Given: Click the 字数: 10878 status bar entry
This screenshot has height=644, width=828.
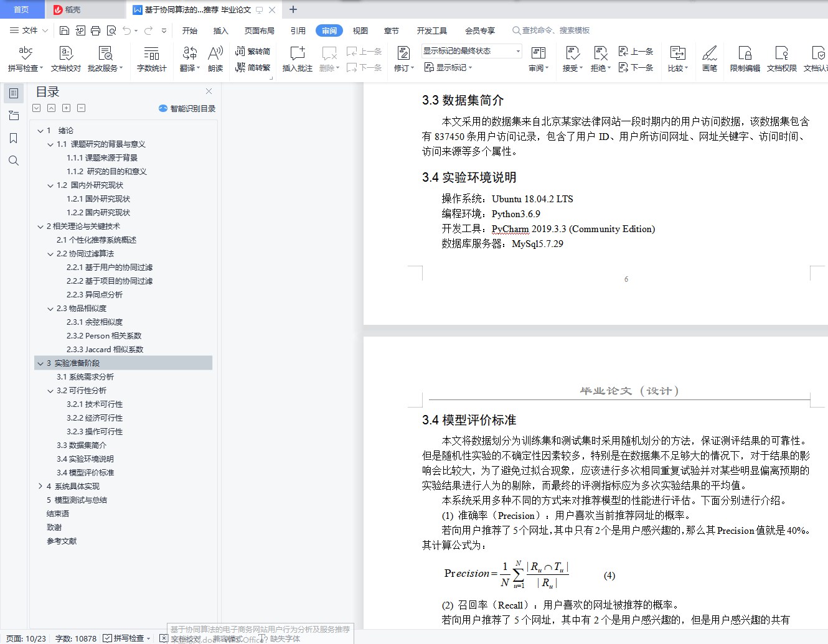Looking at the screenshot, I should point(76,638).
